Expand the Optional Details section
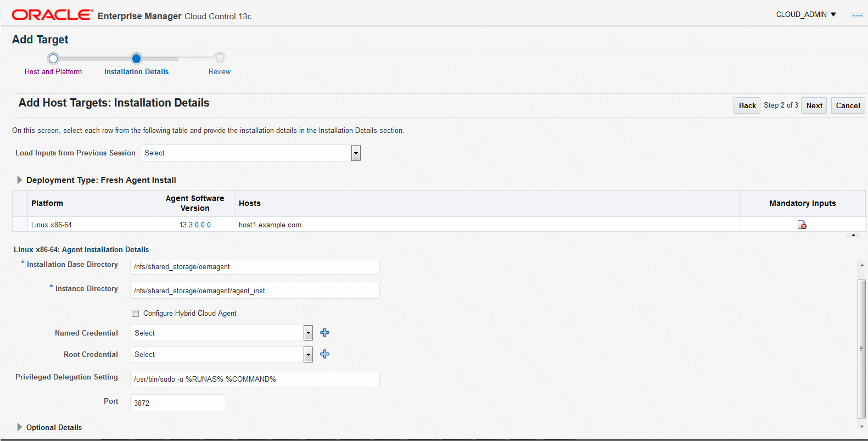Image resolution: width=868 pixels, height=441 pixels. [20, 427]
